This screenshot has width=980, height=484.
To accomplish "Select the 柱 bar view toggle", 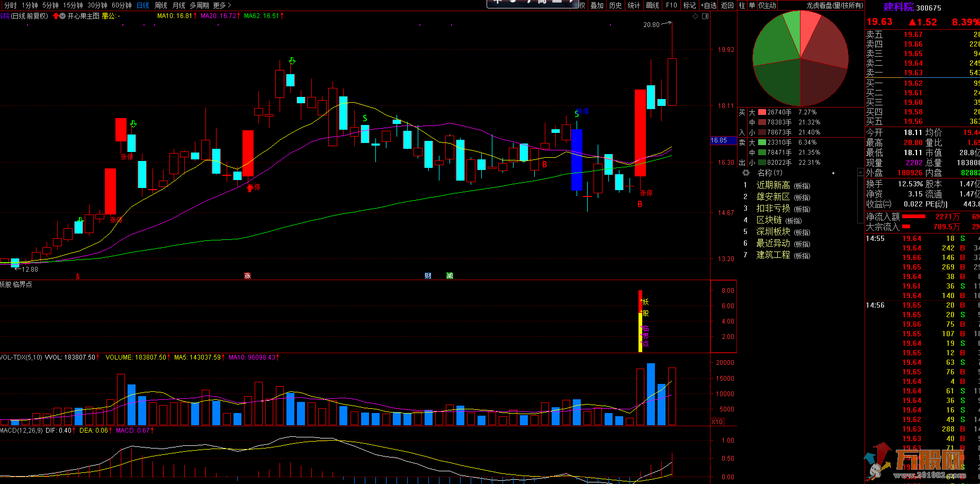I will 742,5.
